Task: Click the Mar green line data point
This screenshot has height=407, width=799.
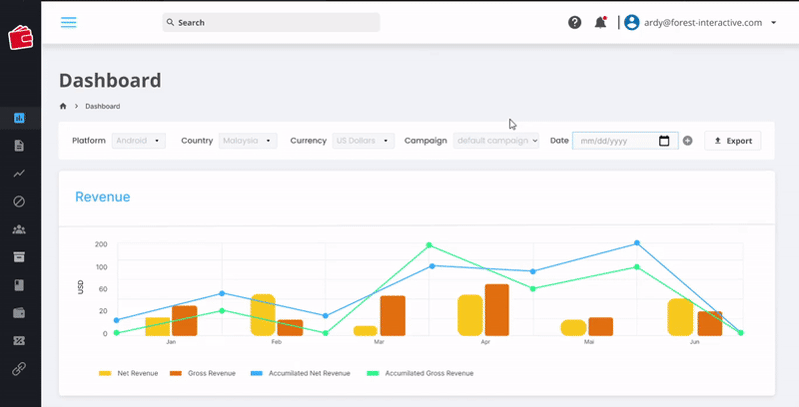Action: 429,245
